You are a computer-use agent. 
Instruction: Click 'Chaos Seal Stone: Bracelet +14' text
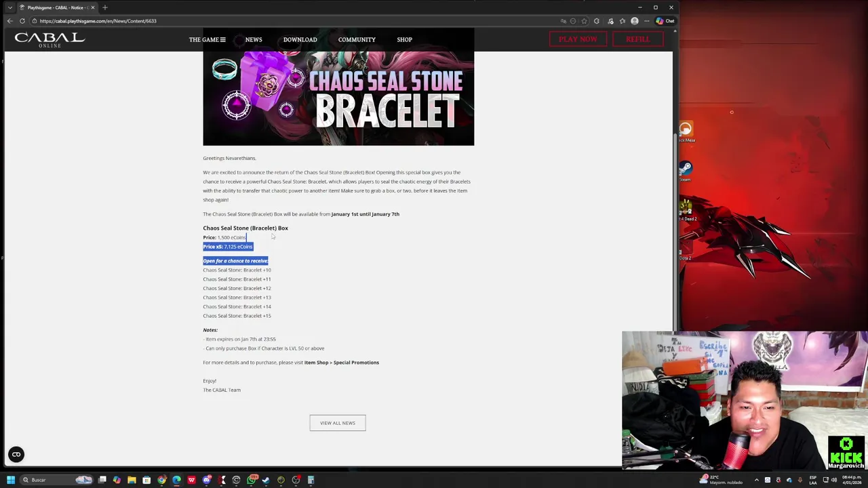click(237, 306)
